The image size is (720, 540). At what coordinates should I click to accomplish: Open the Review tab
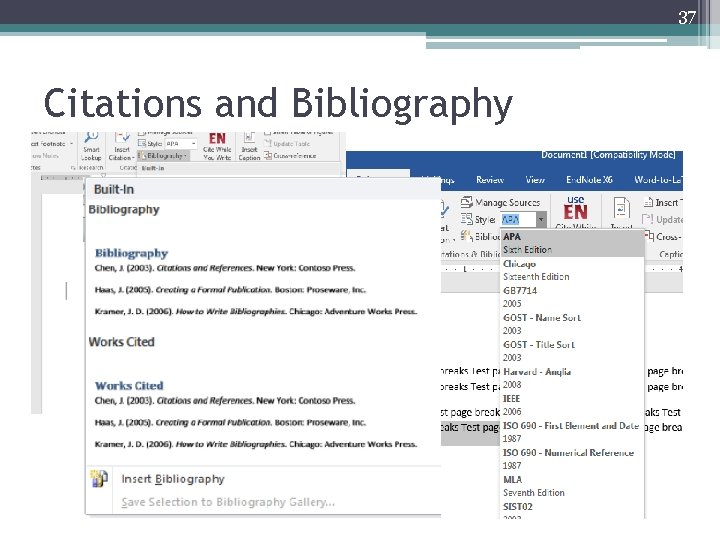pyautogui.click(x=489, y=180)
